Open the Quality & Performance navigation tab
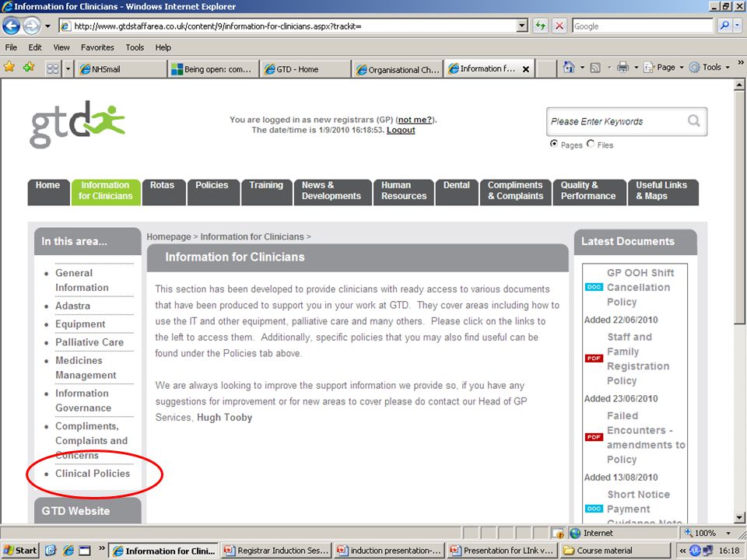The image size is (747, 560). tap(589, 192)
